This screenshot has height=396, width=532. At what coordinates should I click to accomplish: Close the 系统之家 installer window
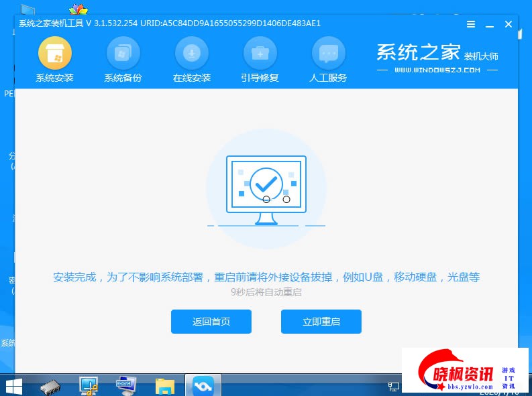click(509, 24)
